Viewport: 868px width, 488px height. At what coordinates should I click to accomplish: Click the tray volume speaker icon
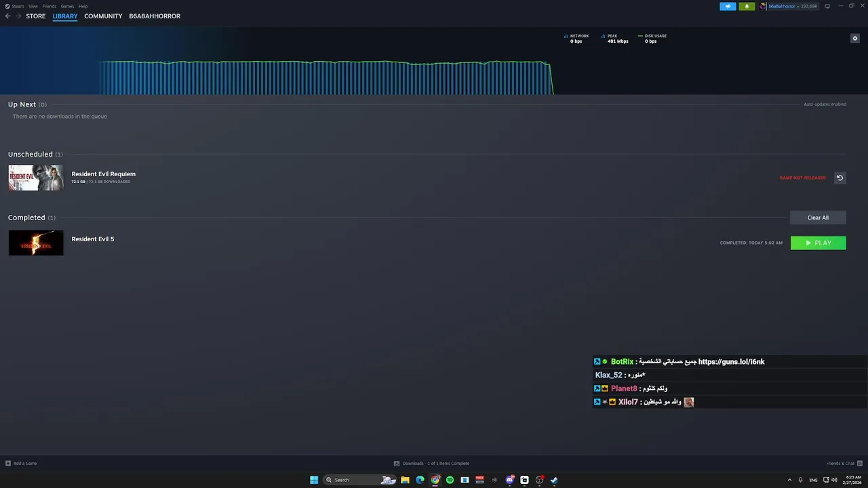point(834,480)
